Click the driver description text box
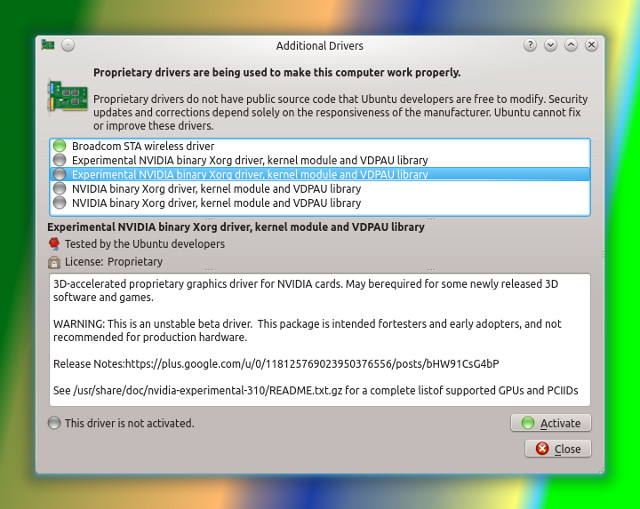Viewport: 640px width, 509px height. (320, 340)
